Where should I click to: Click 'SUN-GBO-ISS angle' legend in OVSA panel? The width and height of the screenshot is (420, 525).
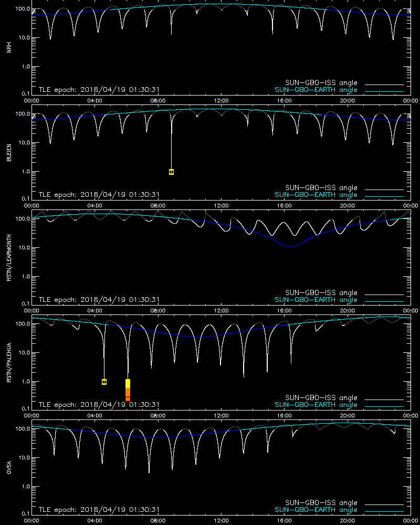(x=321, y=502)
